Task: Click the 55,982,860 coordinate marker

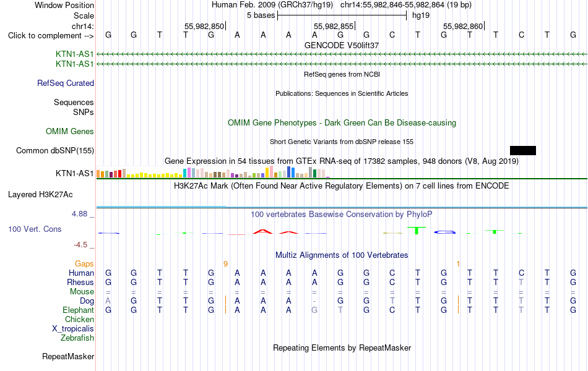Action: tap(464, 26)
